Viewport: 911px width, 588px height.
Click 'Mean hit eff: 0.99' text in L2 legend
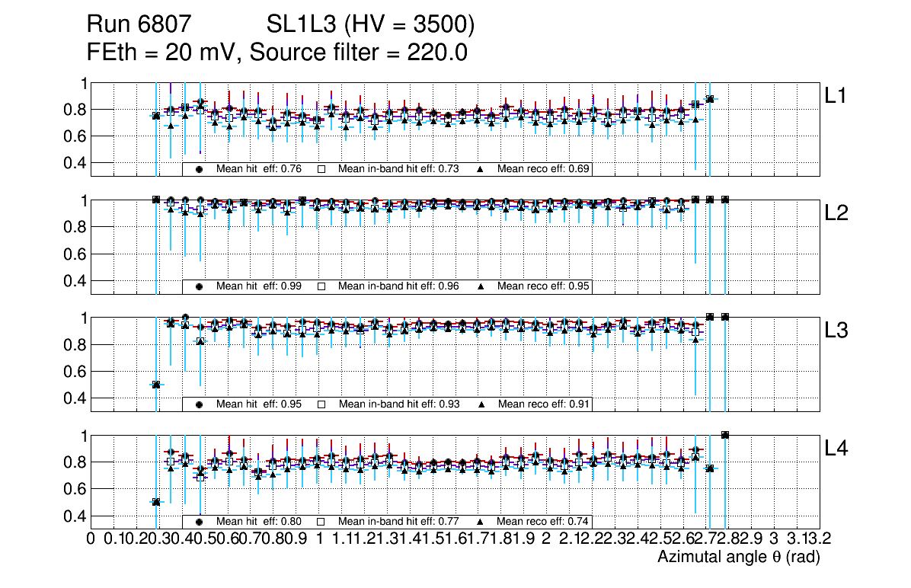(259, 286)
